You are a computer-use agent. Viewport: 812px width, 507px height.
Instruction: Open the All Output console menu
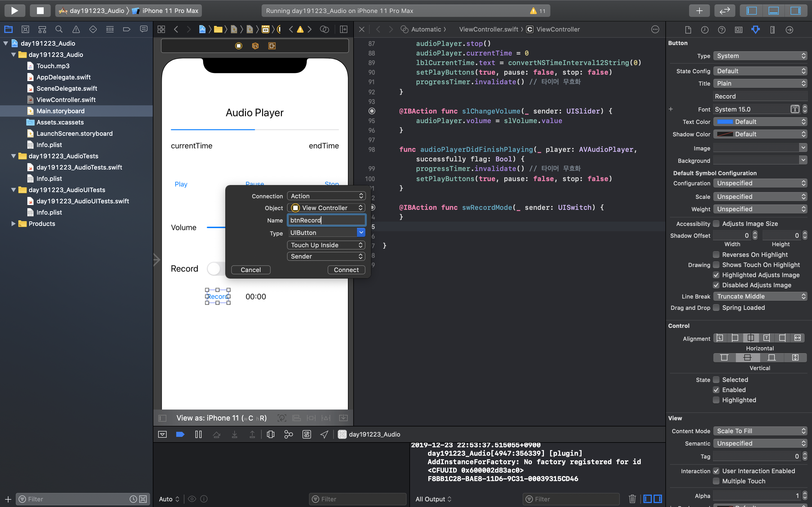point(433,499)
